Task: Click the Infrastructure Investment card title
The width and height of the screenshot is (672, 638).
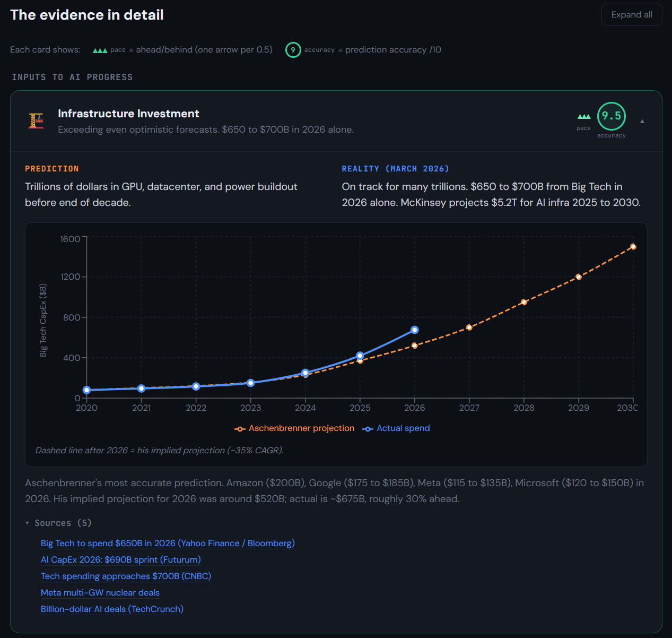Action: click(x=128, y=114)
